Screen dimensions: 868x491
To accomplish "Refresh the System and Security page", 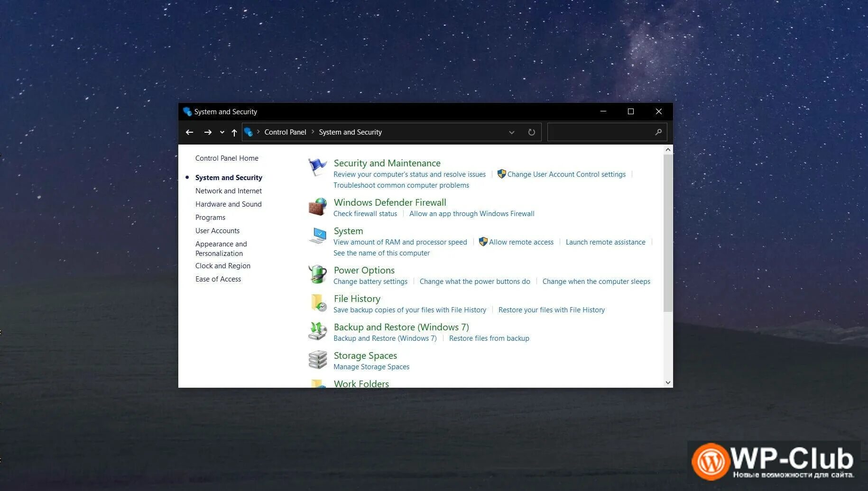I will tap(531, 132).
